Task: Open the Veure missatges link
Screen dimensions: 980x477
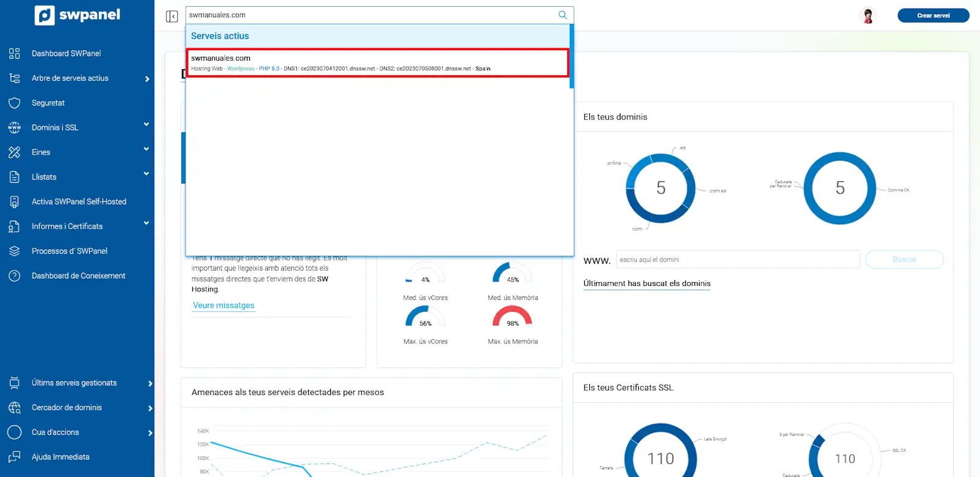Action: coord(224,306)
